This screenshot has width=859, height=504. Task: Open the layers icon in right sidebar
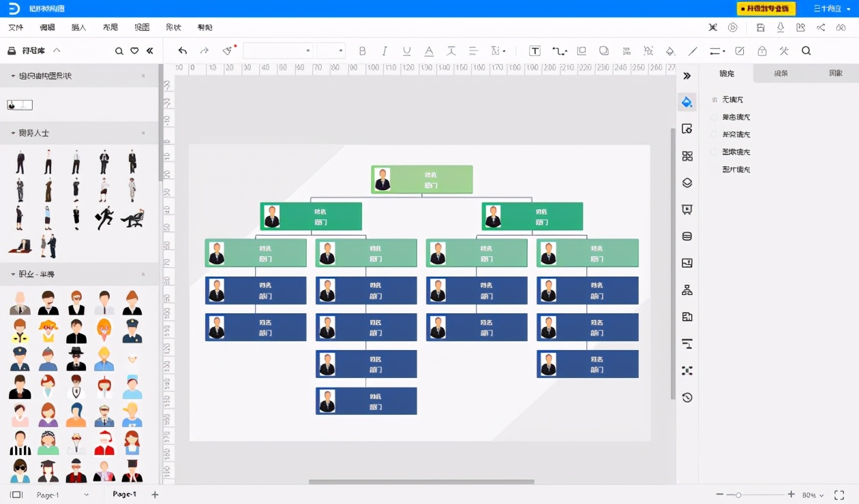(x=687, y=183)
